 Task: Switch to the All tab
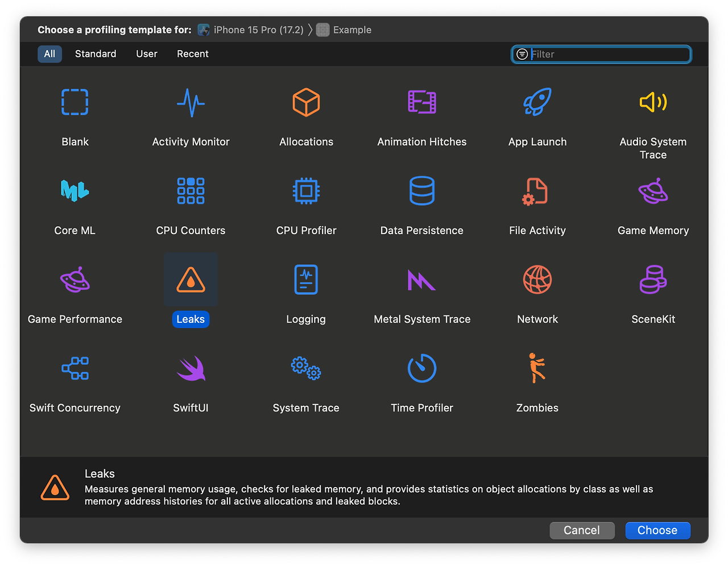point(49,54)
